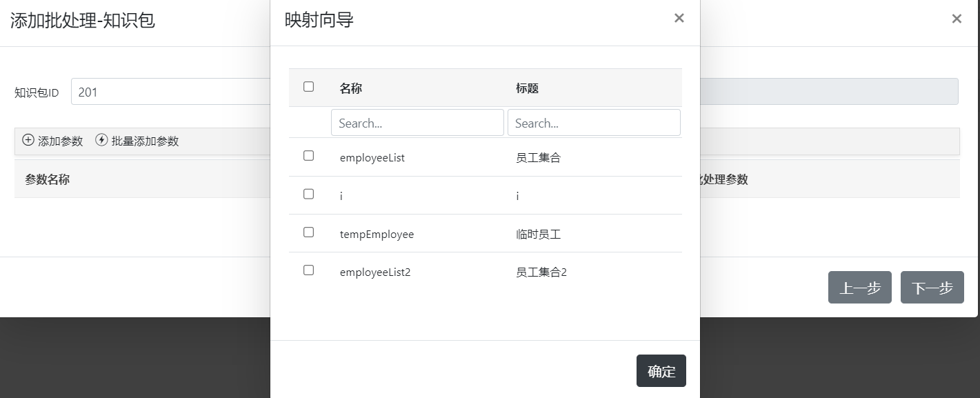Enable the employeeList2 checkbox
Image resolution: width=980 pixels, height=398 pixels.
308,270
